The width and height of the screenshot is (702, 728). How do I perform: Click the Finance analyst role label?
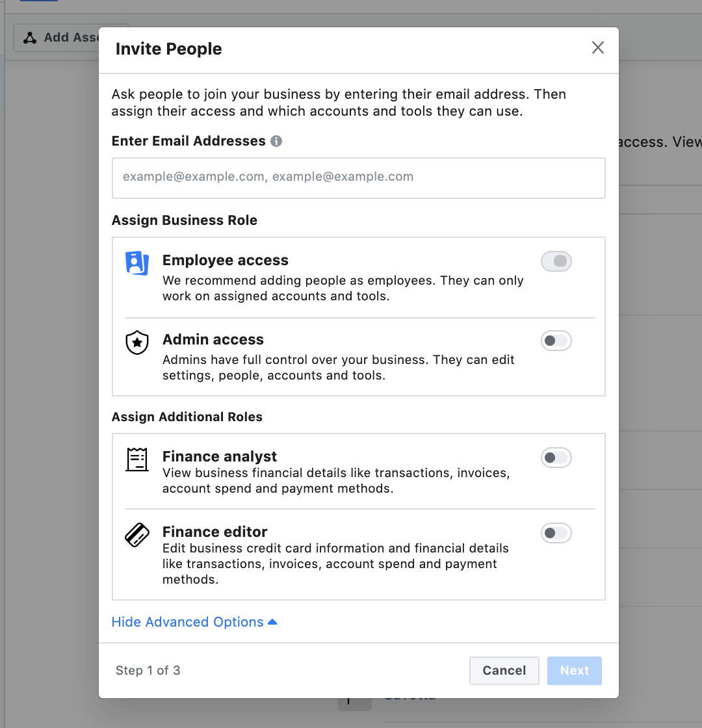220,457
